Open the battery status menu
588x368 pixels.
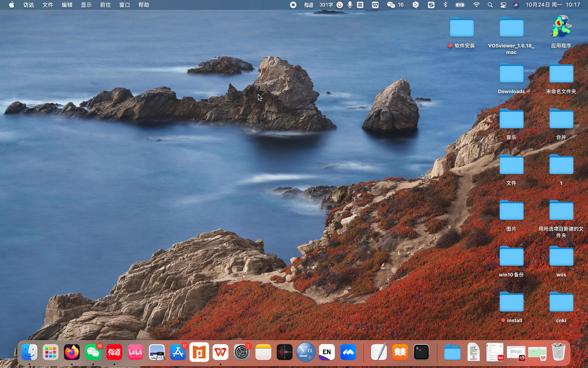point(460,5)
